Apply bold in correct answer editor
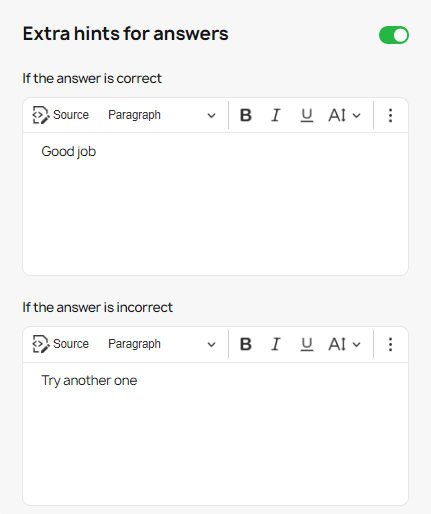The image size is (431, 514). coord(246,115)
